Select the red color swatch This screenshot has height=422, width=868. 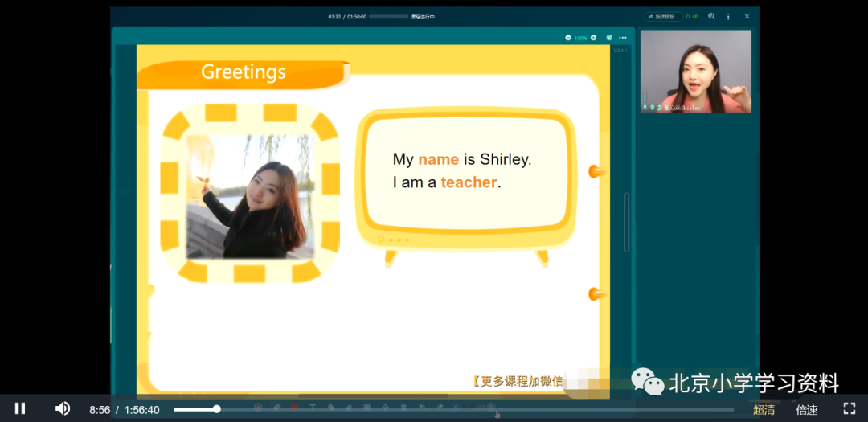[294, 407]
